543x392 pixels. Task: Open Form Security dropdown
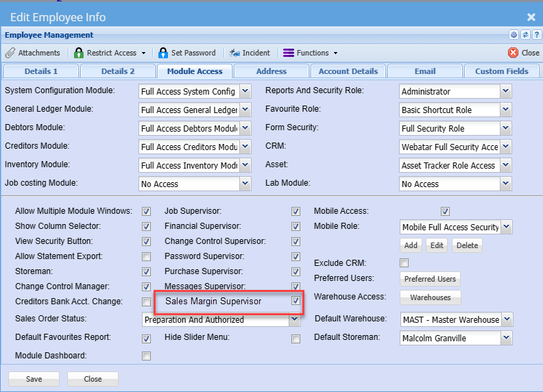click(x=505, y=128)
